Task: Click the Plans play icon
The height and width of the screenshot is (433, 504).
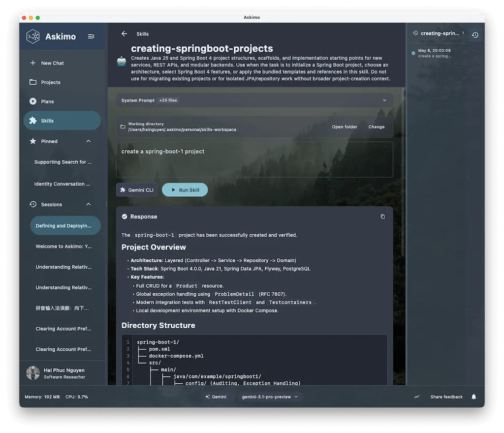Action: (x=33, y=101)
